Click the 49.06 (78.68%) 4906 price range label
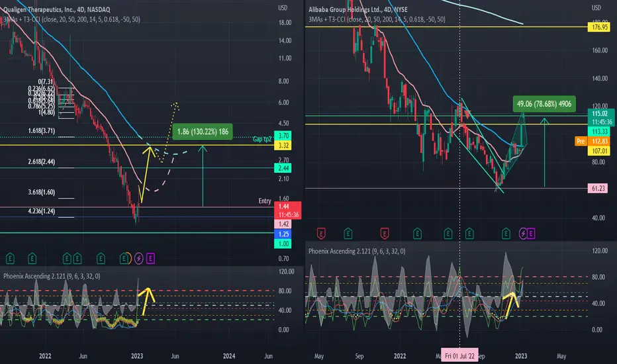The height and width of the screenshot is (364, 617). [x=544, y=104]
